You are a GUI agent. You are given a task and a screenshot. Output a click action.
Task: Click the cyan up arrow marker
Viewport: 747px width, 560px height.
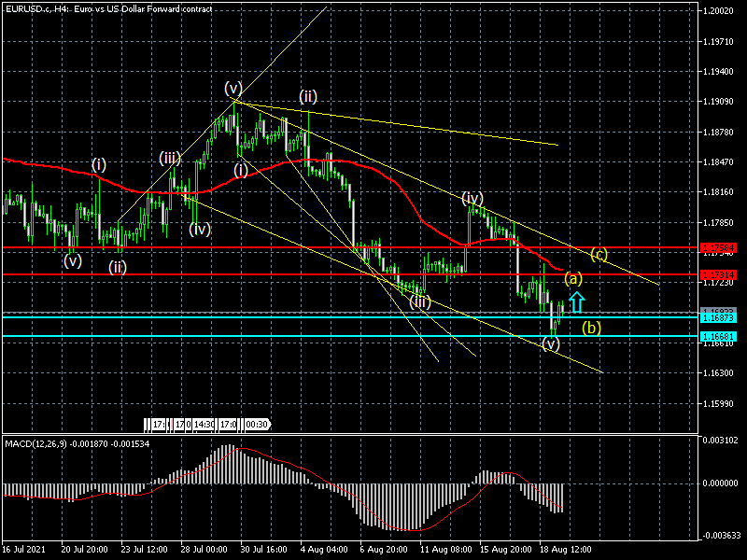pos(576,301)
